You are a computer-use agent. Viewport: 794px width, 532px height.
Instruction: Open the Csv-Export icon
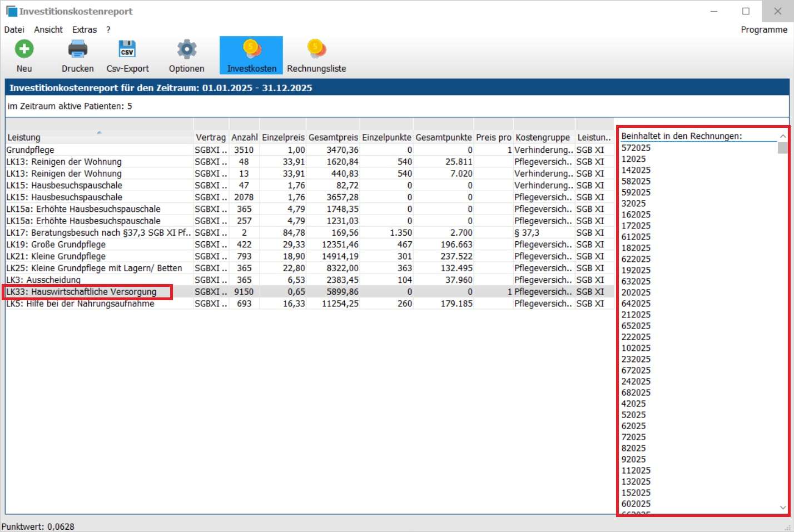(x=127, y=49)
